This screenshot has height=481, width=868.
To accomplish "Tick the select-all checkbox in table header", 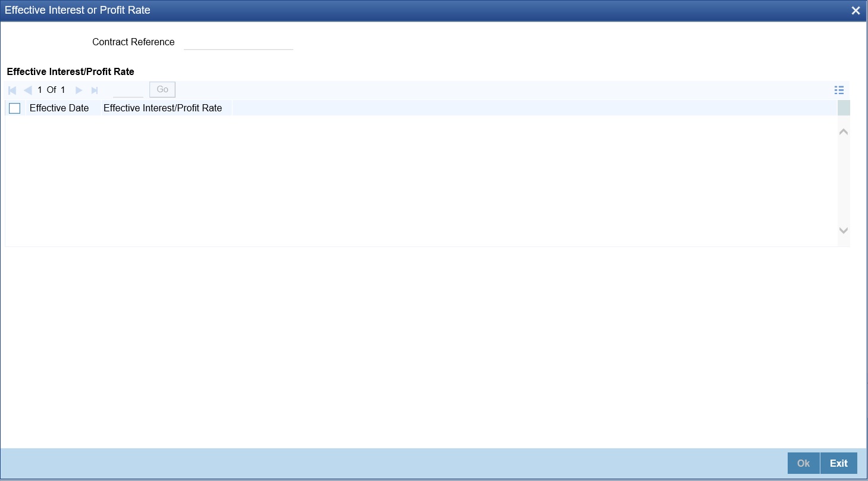I will (x=15, y=108).
